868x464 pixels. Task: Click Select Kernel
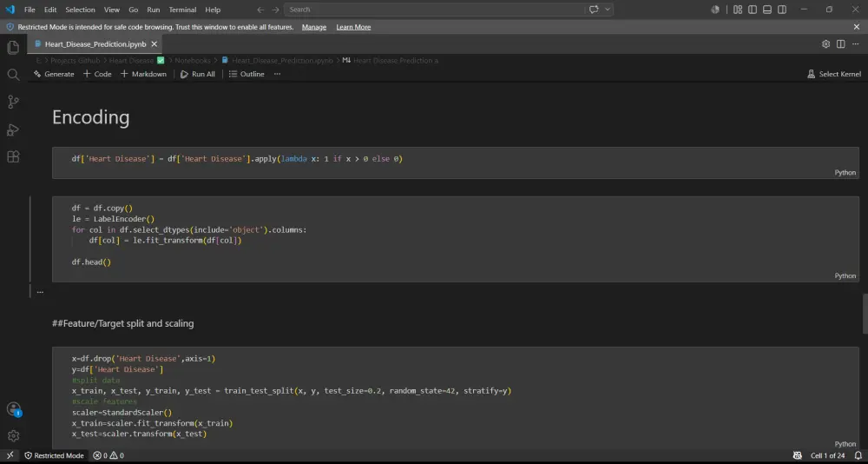(834, 74)
